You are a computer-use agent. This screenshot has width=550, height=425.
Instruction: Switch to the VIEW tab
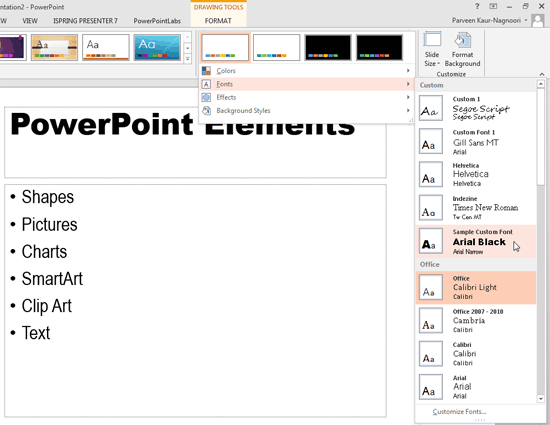[30, 21]
